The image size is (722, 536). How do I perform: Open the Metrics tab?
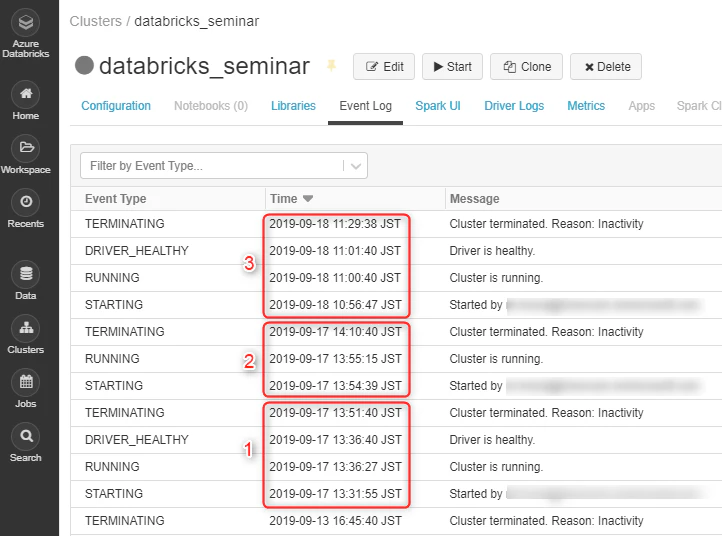tap(586, 106)
